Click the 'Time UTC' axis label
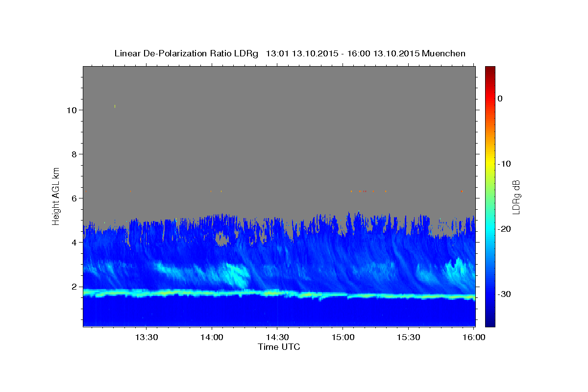The image size is (588, 392). click(279, 347)
